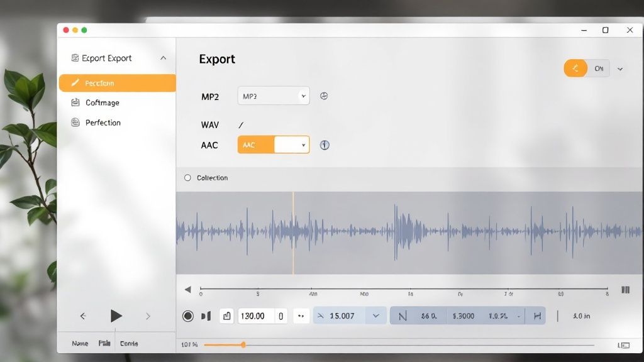Viewport: 644px width, 362px height.
Task: Click the 86 D. value
Action: pos(429,316)
